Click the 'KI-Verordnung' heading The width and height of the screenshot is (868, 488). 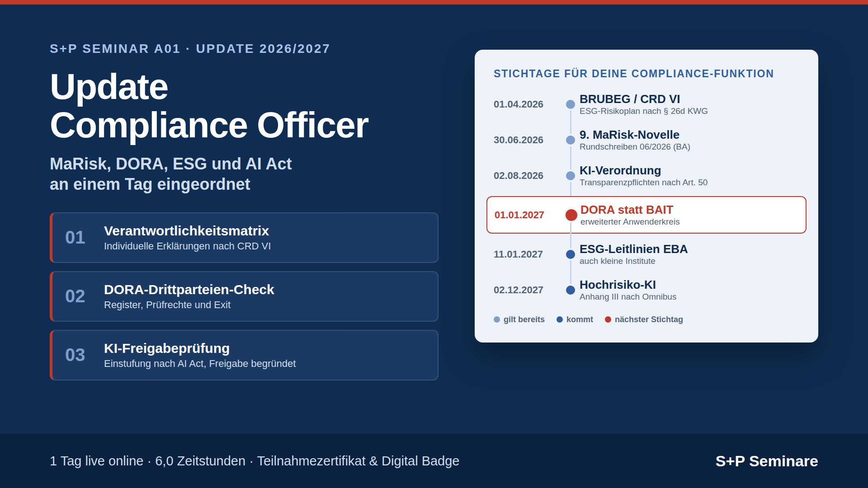click(x=620, y=170)
